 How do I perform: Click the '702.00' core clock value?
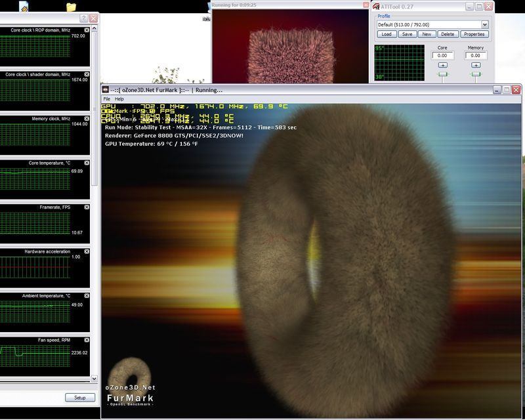78,35
